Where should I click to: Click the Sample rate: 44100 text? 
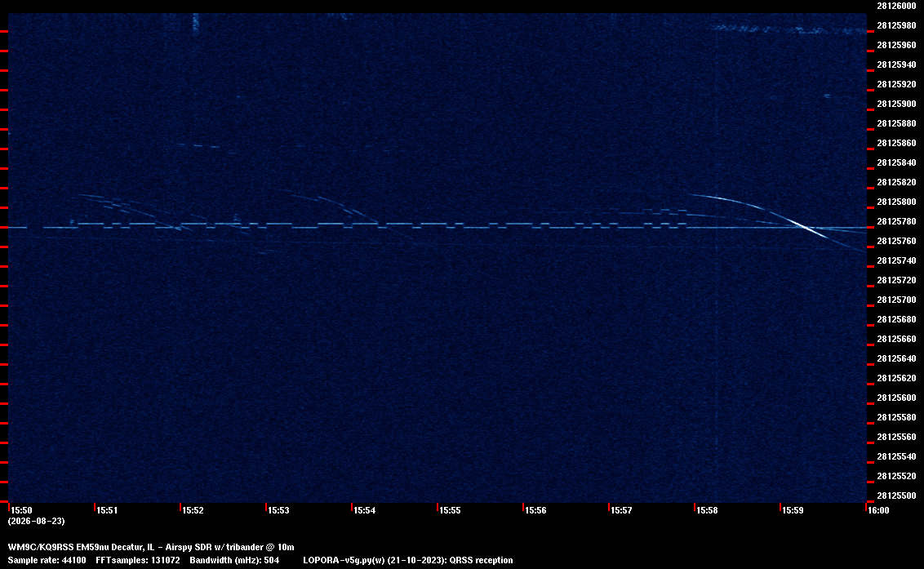[x=47, y=560]
